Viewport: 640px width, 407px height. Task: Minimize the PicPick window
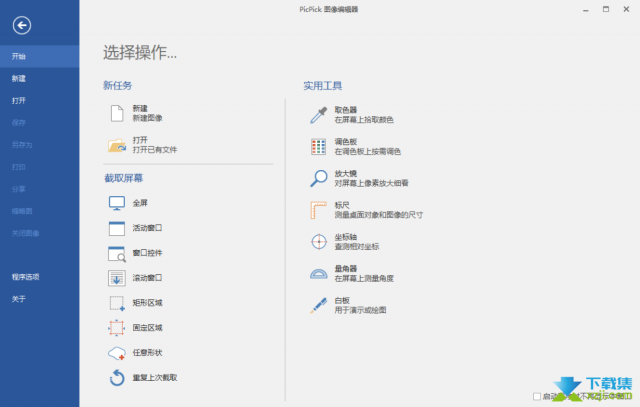click(586, 9)
